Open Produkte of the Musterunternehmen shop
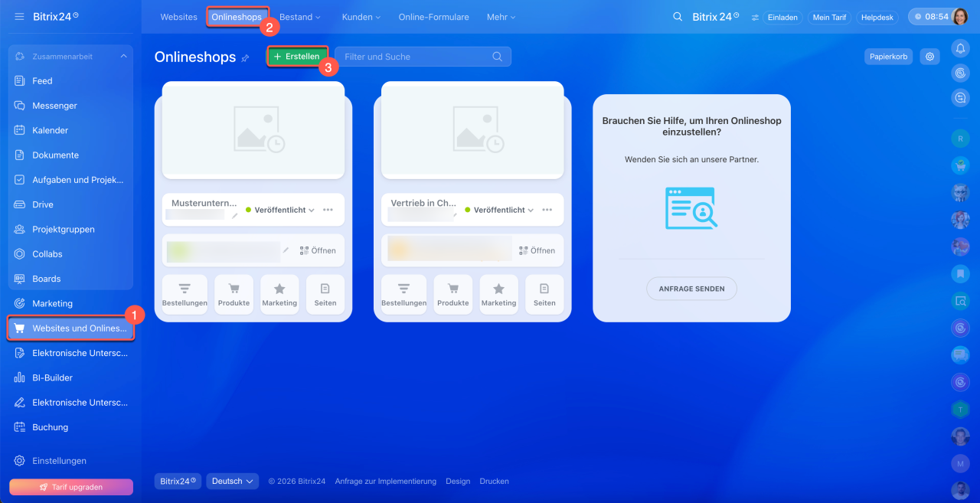 click(234, 294)
